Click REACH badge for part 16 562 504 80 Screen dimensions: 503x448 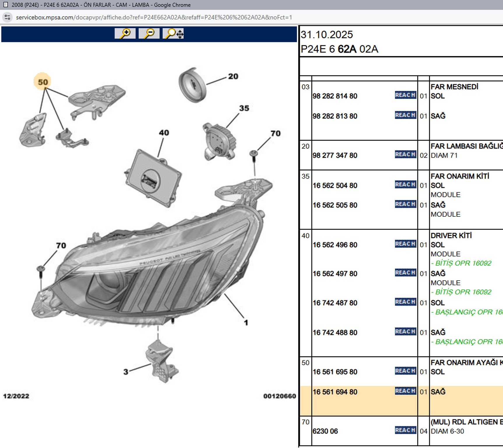[x=405, y=185]
